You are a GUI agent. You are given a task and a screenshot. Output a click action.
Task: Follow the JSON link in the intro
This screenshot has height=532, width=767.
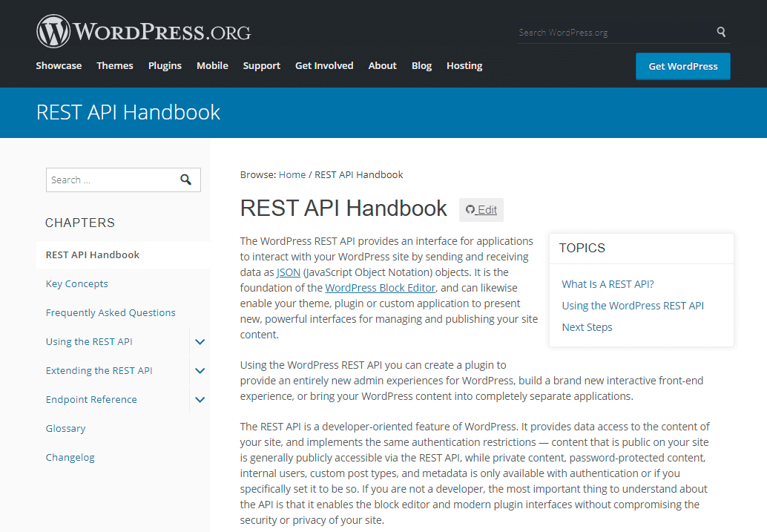289,272
